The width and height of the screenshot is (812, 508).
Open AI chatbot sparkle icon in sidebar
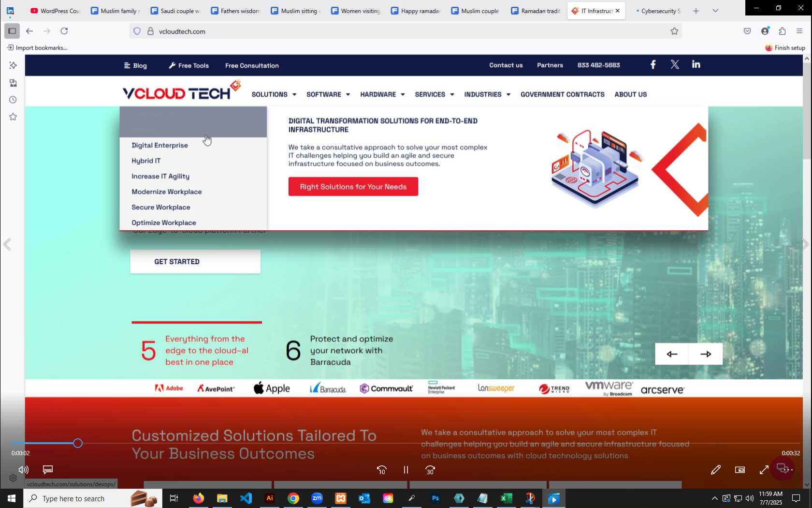(x=13, y=65)
